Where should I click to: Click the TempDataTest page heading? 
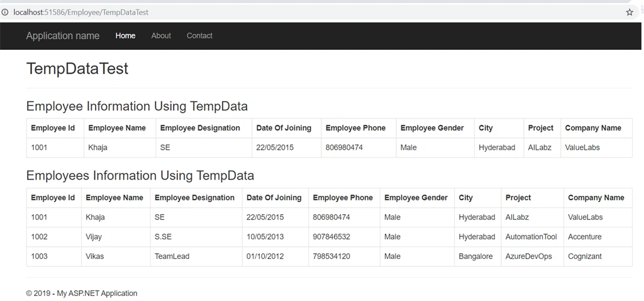pos(77,68)
